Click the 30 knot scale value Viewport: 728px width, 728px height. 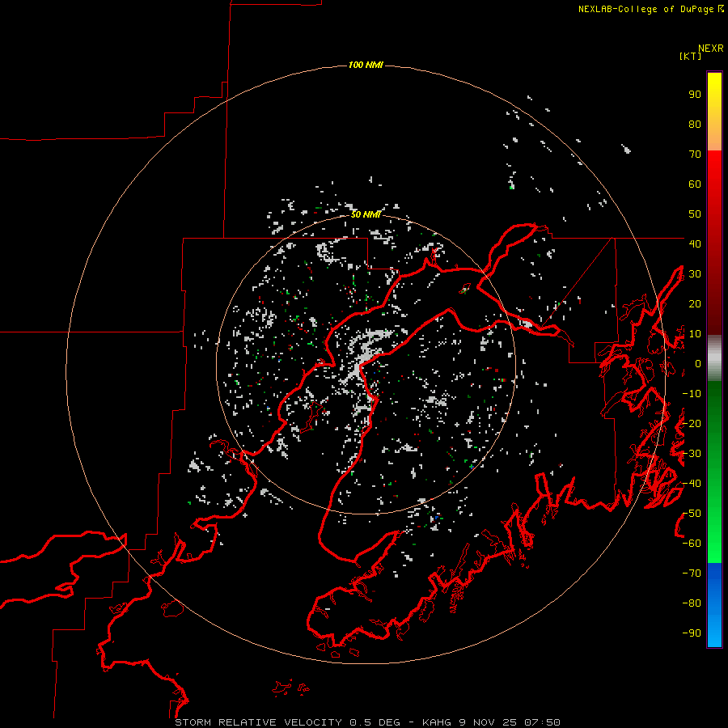695,274
